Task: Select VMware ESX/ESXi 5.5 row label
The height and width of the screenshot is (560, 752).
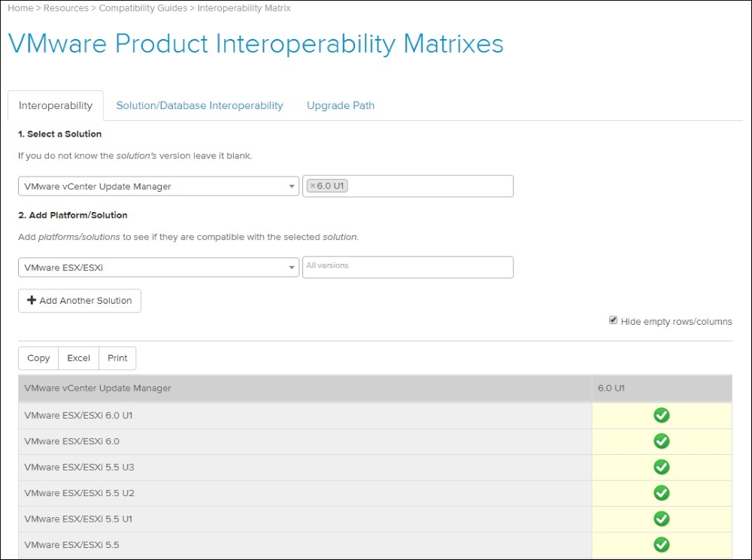Action: tap(72, 545)
